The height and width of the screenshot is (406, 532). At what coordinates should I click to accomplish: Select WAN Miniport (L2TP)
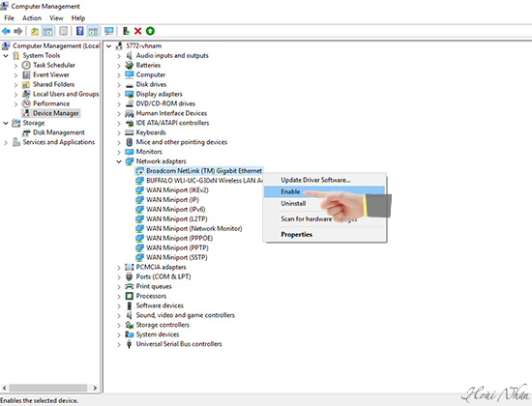click(x=177, y=218)
